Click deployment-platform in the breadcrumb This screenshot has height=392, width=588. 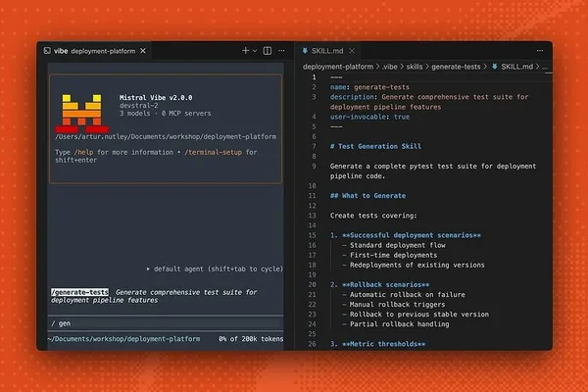click(x=338, y=67)
